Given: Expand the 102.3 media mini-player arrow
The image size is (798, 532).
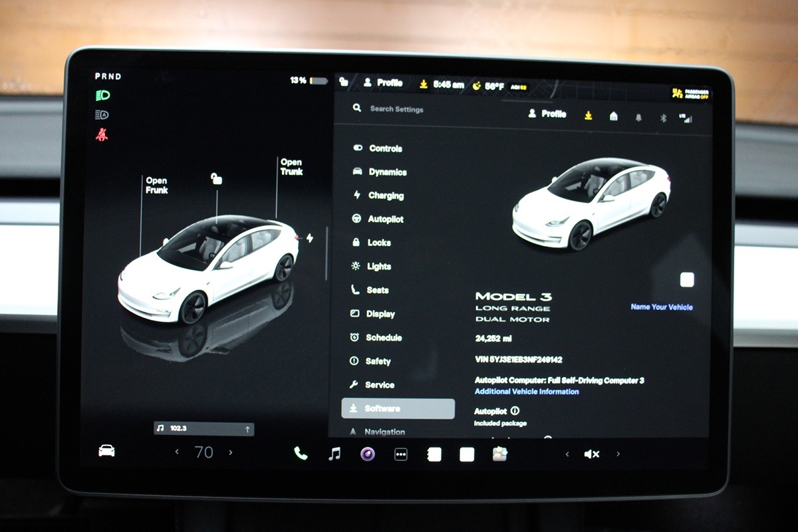Looking at the screenshot, I should [x=247, y=430].
